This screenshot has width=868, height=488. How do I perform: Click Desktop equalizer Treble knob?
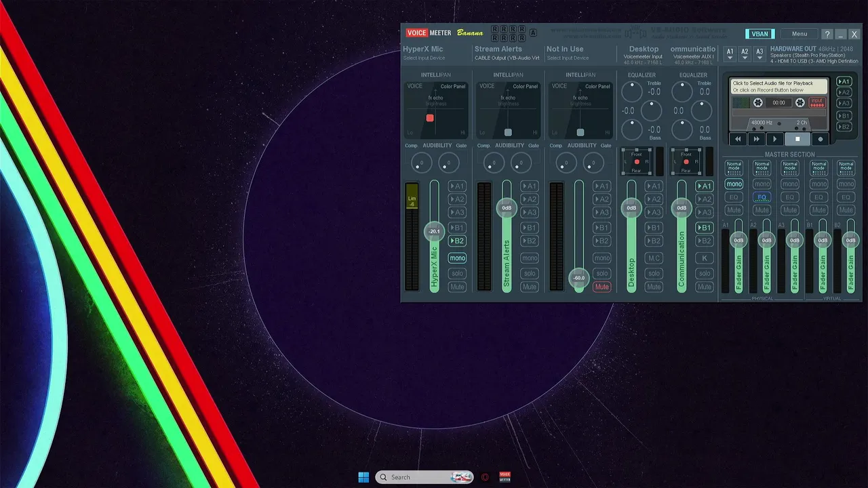pos(632,90)
